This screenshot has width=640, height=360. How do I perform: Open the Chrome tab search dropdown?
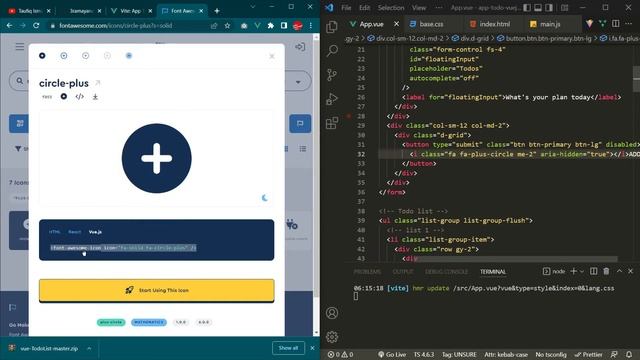[x=253, y=7]
